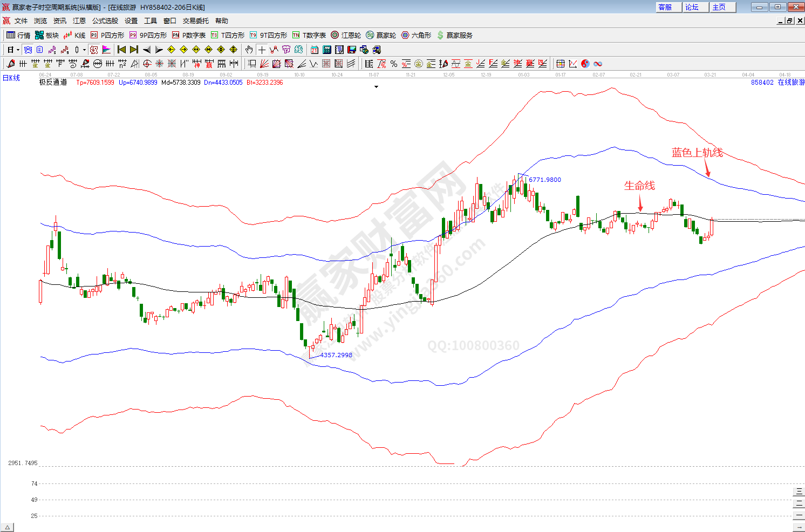Open the P四方形 toolbar item
Image resolution: width=805 pixels, height=532 pixels.
pos(107,35)
